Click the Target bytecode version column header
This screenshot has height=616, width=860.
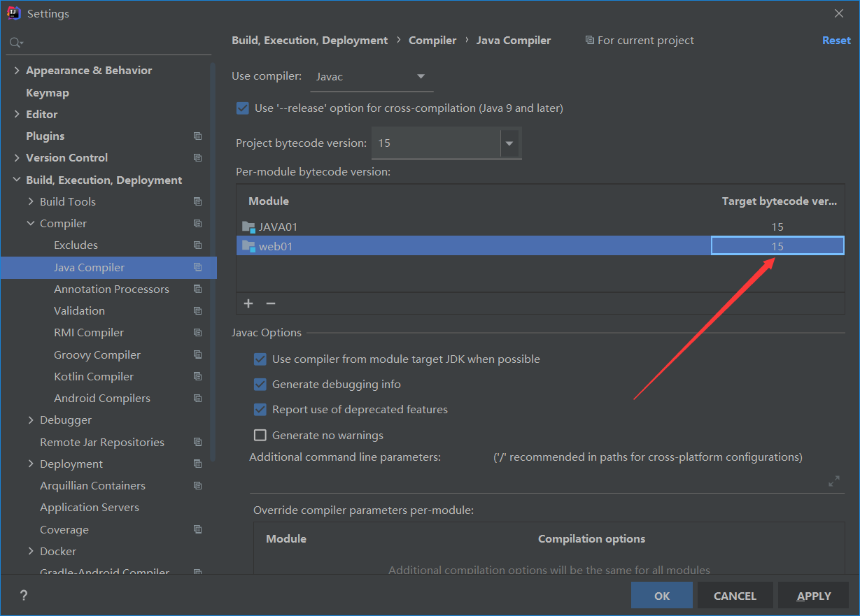(x=779, y=201)
